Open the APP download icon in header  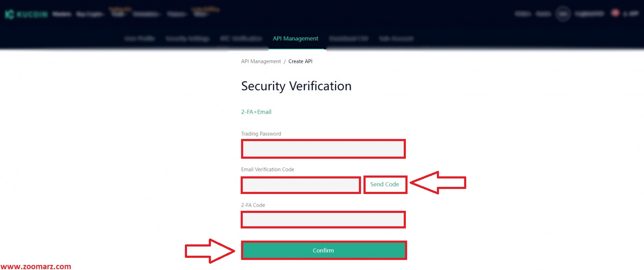[x=631, y=14]
